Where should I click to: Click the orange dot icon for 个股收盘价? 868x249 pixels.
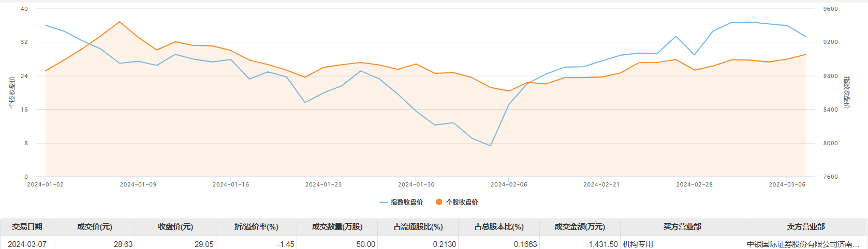439,202
